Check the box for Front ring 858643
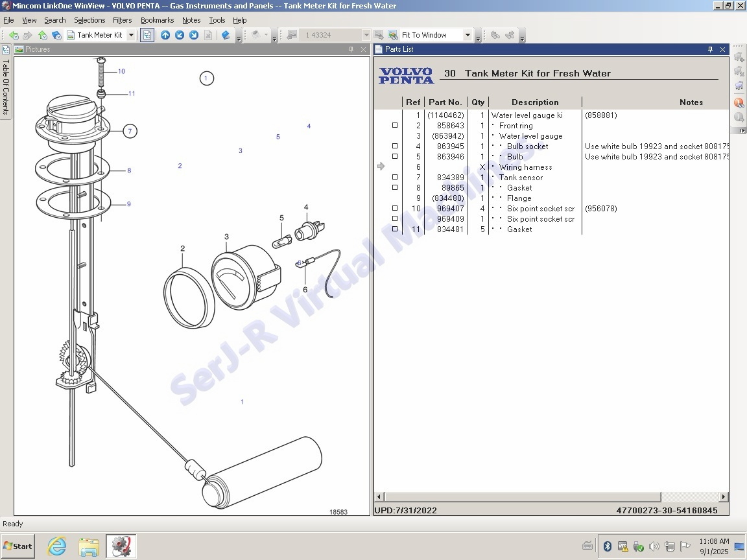Image resolution: width=747 pixels, height=560 pixels. click(395, 126)
